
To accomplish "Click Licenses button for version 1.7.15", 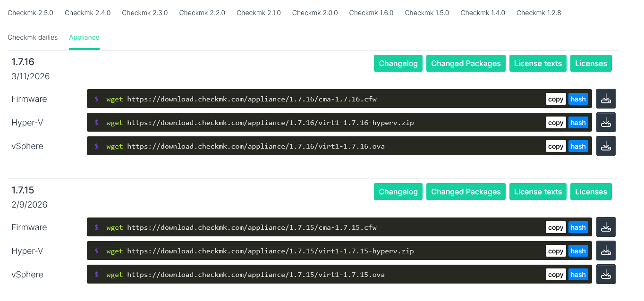I will [x=591, y=192].
